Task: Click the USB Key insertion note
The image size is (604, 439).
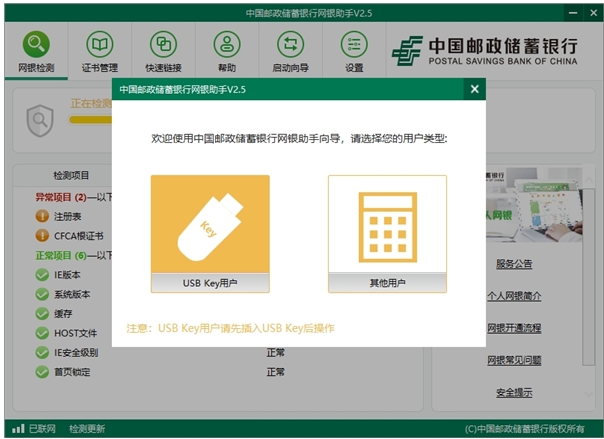Action: [230, 328]
